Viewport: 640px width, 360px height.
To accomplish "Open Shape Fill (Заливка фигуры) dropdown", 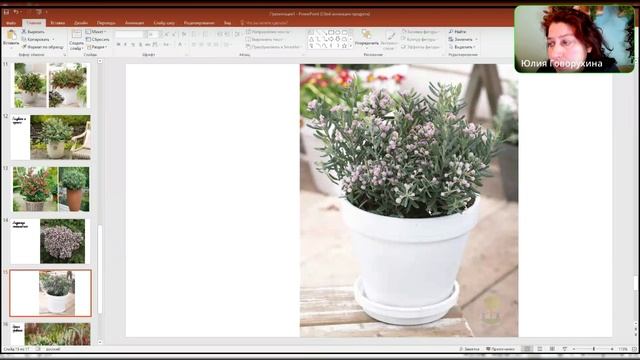I will click(420, 31).
